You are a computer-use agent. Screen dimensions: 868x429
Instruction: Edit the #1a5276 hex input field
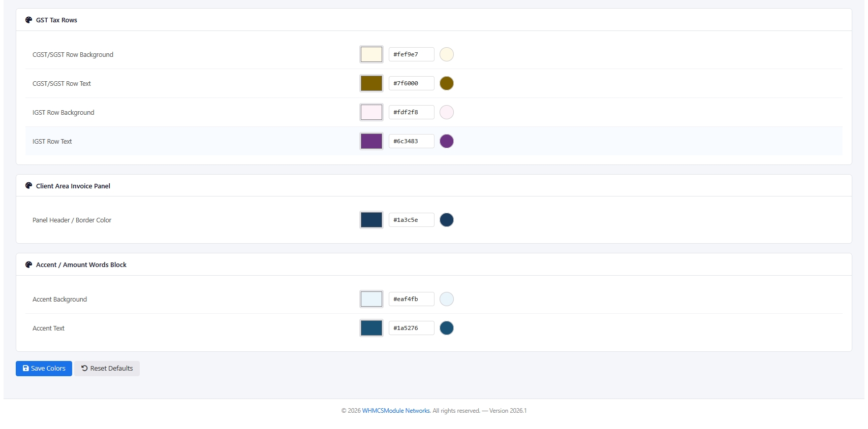coord(412,328)
